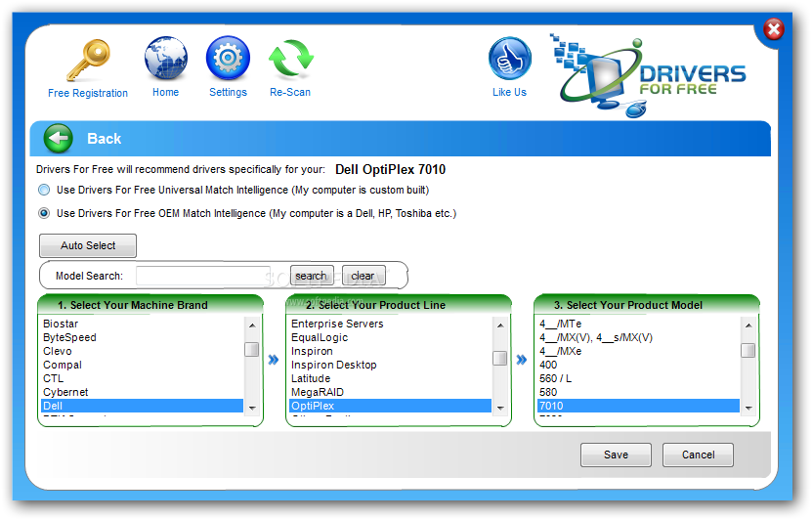The width and height of the screenshot is (812, 520).
Task: Select EqualLogic product line
Action: pos(390,337)
